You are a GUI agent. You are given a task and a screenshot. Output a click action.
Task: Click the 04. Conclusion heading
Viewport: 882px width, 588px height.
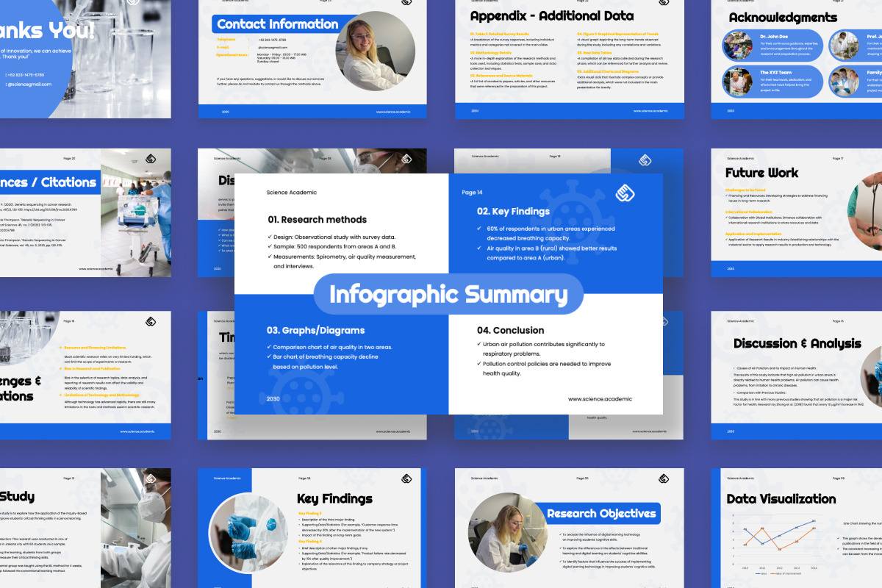pos(510,330)
